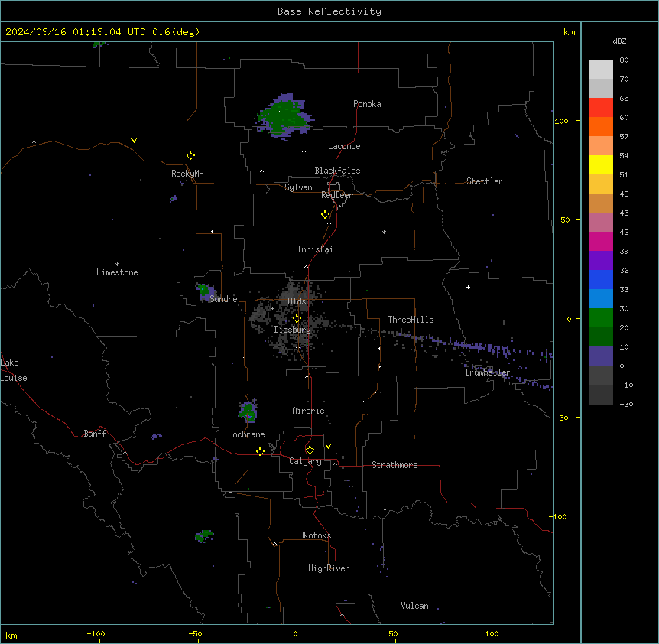Image resolution: width=659 pixels, height=644 pixels.
Task: Click the yellow diamond marker near RockyMH
Action: pyautogui.click(x=191, y=156)
